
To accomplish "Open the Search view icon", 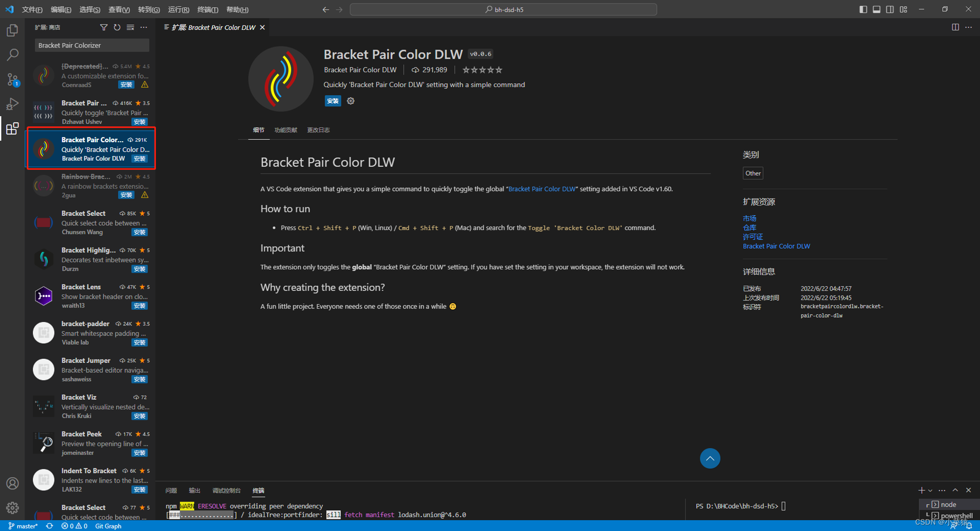I will [12, 54].
